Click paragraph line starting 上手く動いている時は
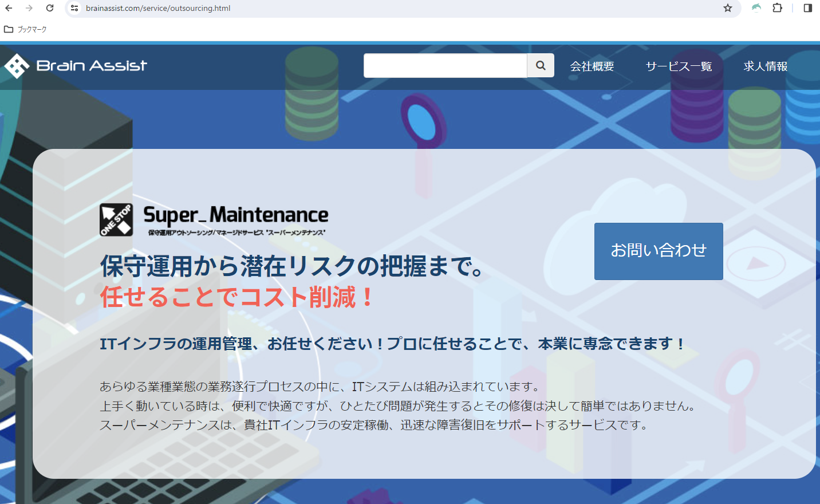The image size is (820, 504). tap(399, 406)
